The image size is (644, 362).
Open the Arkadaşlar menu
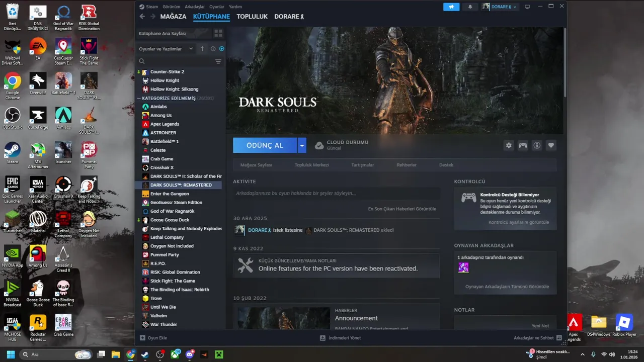tap(195, 7)
